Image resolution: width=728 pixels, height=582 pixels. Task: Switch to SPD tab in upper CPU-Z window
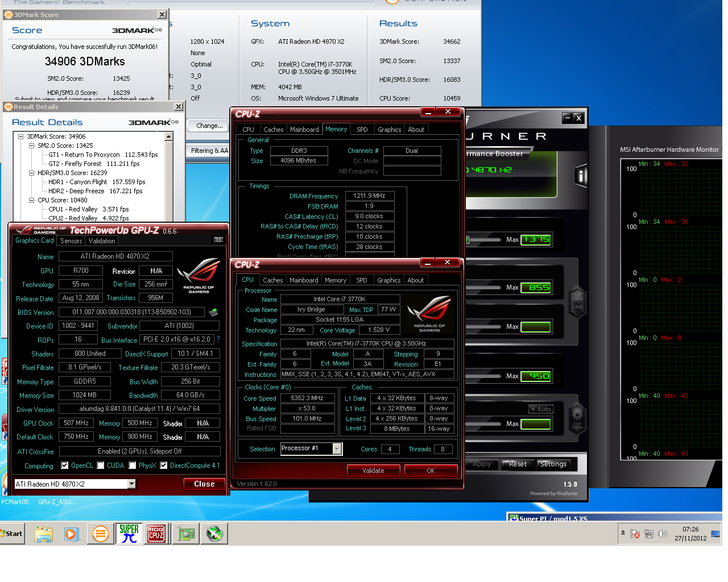[362, 130]
